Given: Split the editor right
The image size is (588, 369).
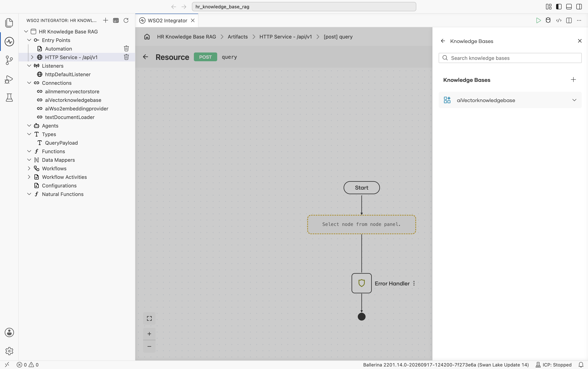Looking at the screenshot, I should [x=569, y=20].
